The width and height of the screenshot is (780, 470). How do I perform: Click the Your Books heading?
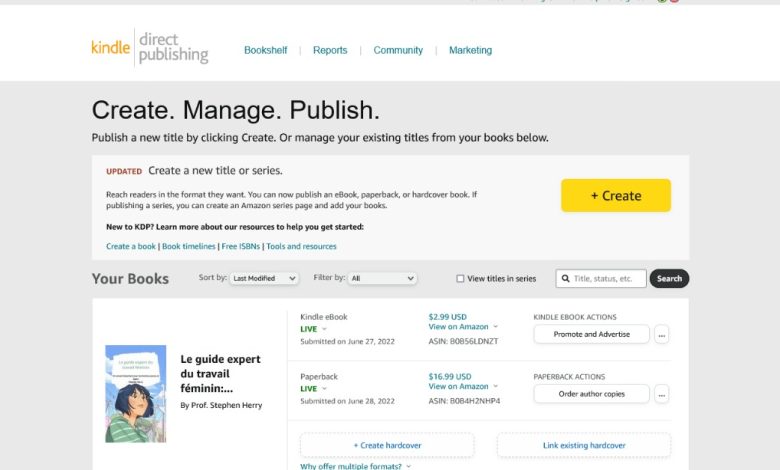[130, 279]
